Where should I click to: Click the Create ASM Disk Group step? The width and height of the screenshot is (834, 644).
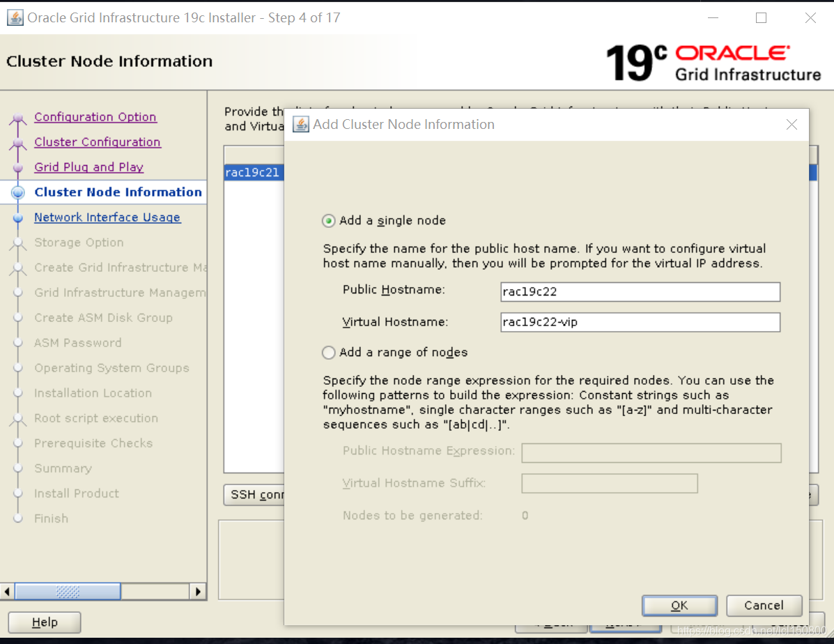(103, 317)
